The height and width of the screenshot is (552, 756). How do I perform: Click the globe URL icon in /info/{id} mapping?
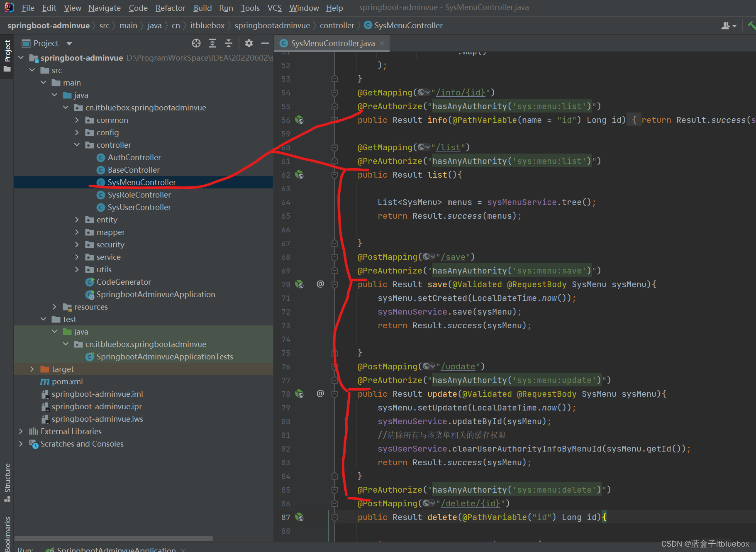[x=424, y=93]
